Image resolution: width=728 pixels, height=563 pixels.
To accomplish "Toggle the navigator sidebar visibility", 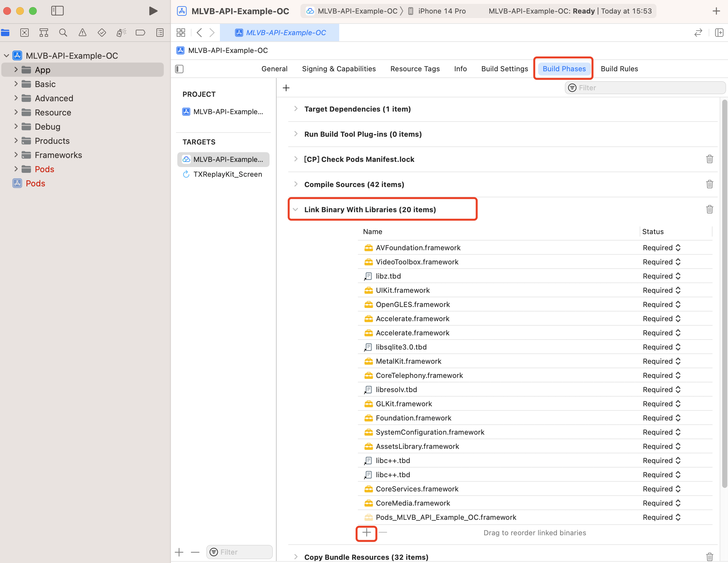I will pyautogui.click(x=57, y=11).
